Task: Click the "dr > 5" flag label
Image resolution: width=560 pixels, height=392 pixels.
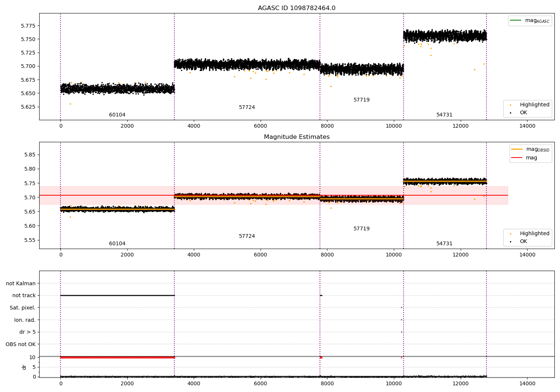Action: (28, 332)
